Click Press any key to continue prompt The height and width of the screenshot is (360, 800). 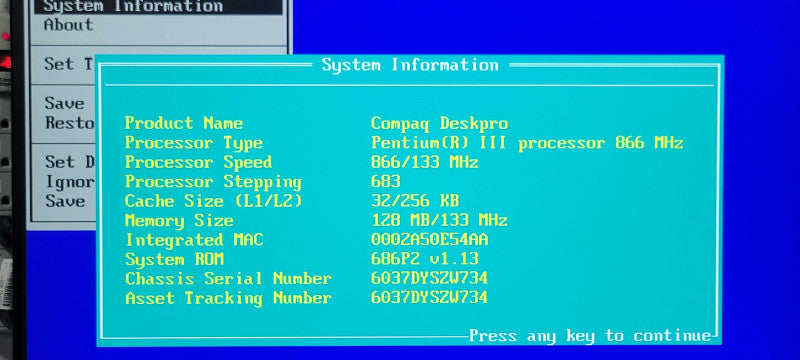[590, 337]
